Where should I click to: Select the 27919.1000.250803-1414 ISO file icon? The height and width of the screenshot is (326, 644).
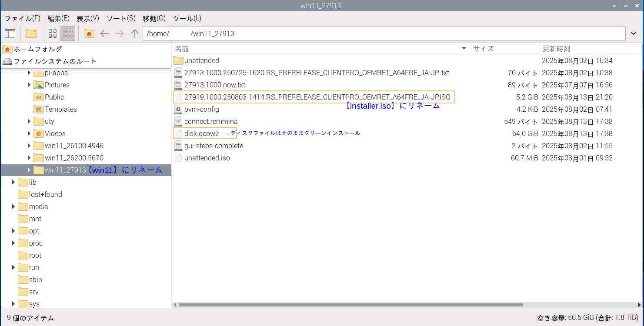(x=178, y=97)
